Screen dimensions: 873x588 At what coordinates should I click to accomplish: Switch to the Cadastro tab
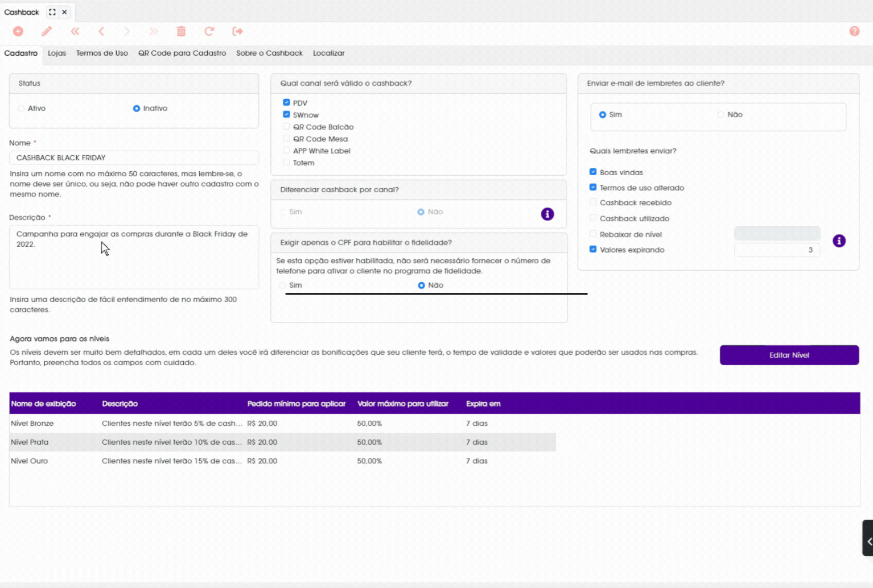pos(21,53)
